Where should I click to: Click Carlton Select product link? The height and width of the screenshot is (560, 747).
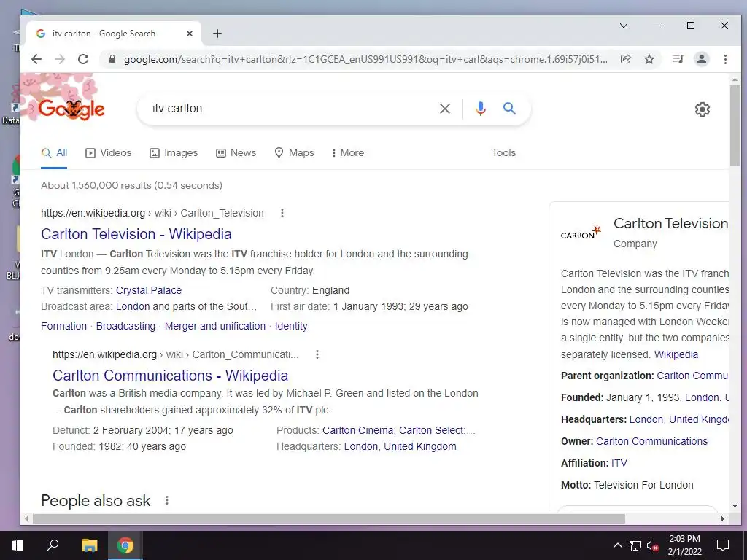point(431,430)
